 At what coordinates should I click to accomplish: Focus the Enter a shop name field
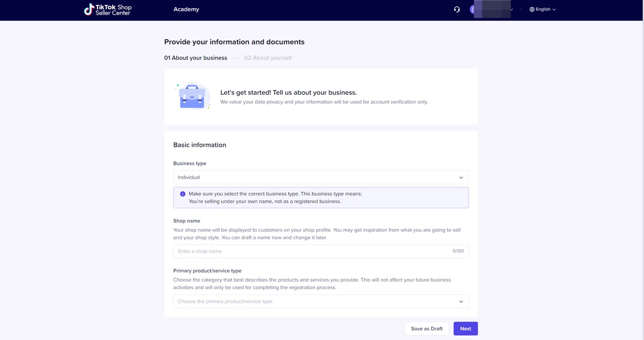point(312,251)
